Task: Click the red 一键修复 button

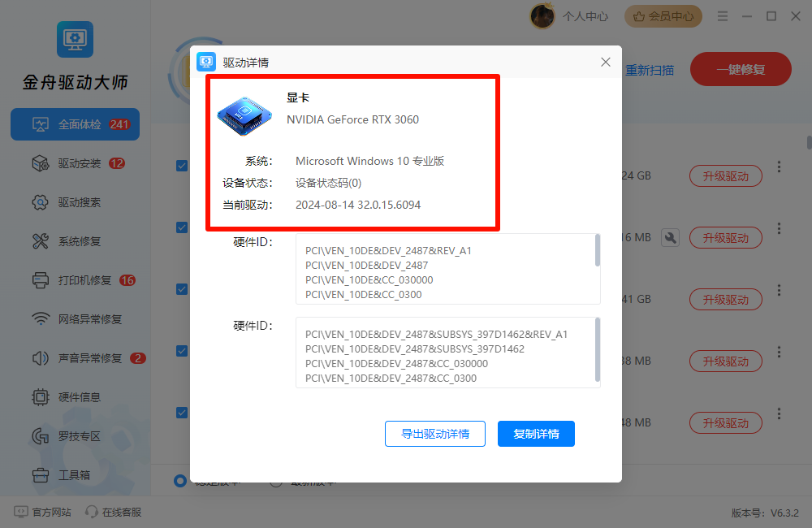Action: pyautogui.click(x=741, y=69)
